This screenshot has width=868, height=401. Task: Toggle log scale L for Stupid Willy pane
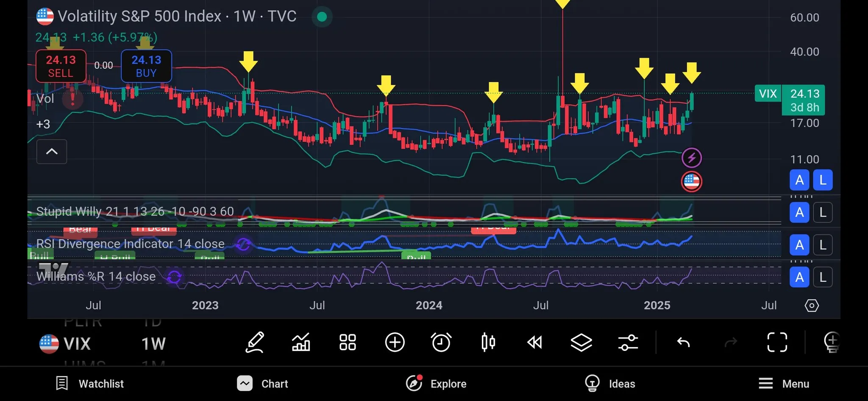823,212
